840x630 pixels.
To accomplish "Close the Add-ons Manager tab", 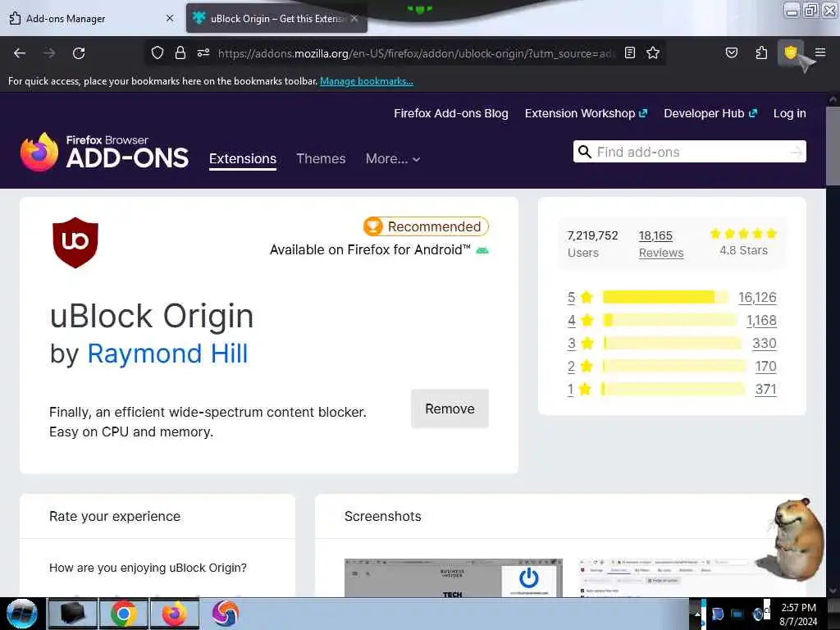I will (170, 18).
